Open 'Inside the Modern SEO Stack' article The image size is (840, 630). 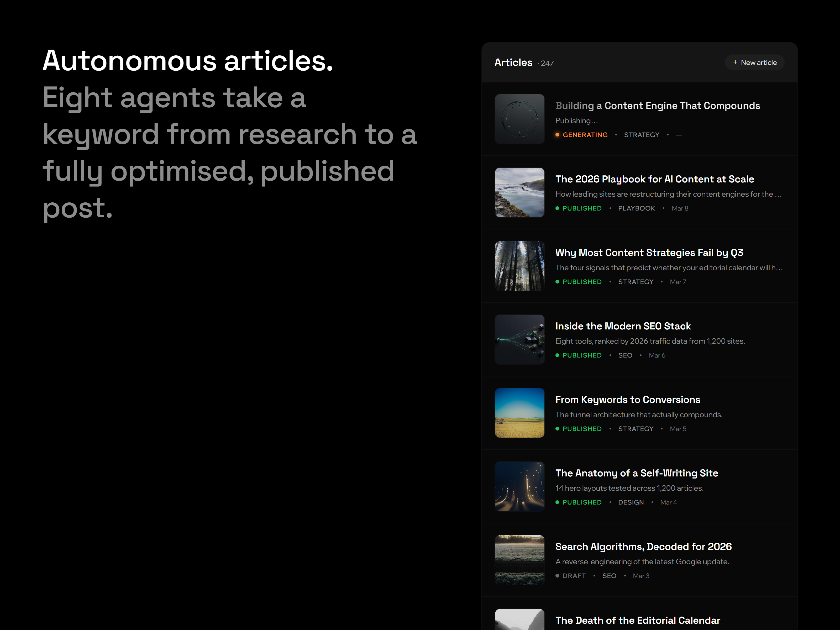623,326
